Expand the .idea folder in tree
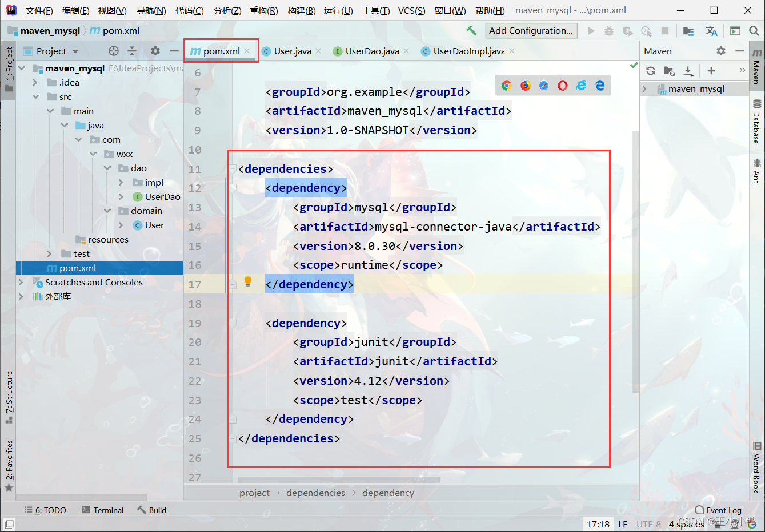This screenshot has width=765, height=532. coord(36,82)
